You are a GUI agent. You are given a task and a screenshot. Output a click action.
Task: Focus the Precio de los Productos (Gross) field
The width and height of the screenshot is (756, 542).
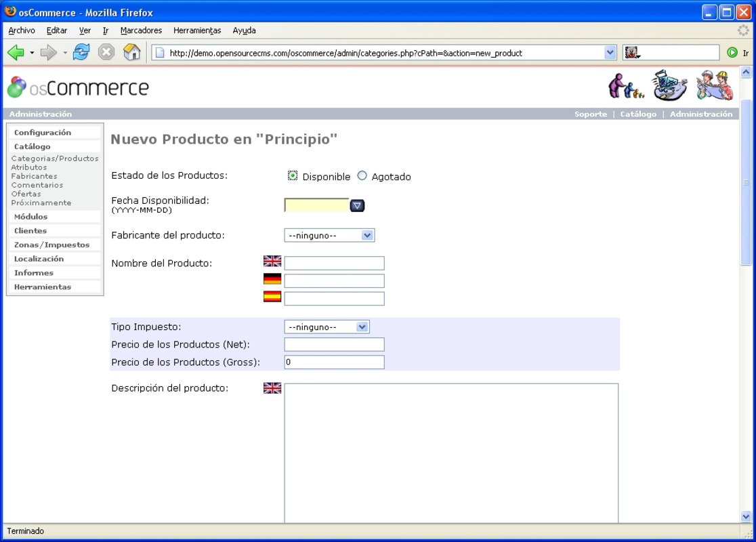[334, 362]
